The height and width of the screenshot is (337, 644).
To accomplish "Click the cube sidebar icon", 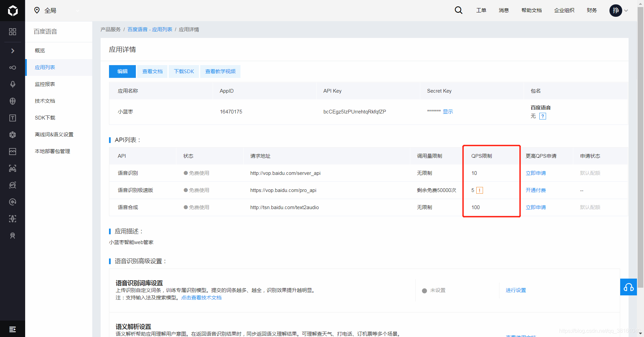I will click(12, 135).
